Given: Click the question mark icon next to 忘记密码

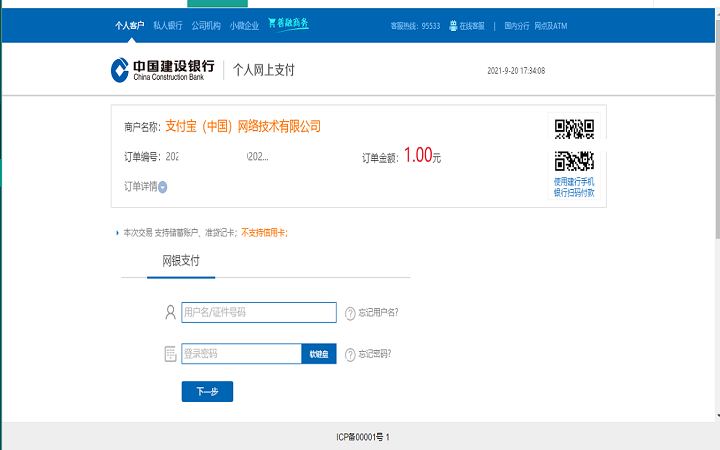Looking at the screenshot, I should [350, 354].
